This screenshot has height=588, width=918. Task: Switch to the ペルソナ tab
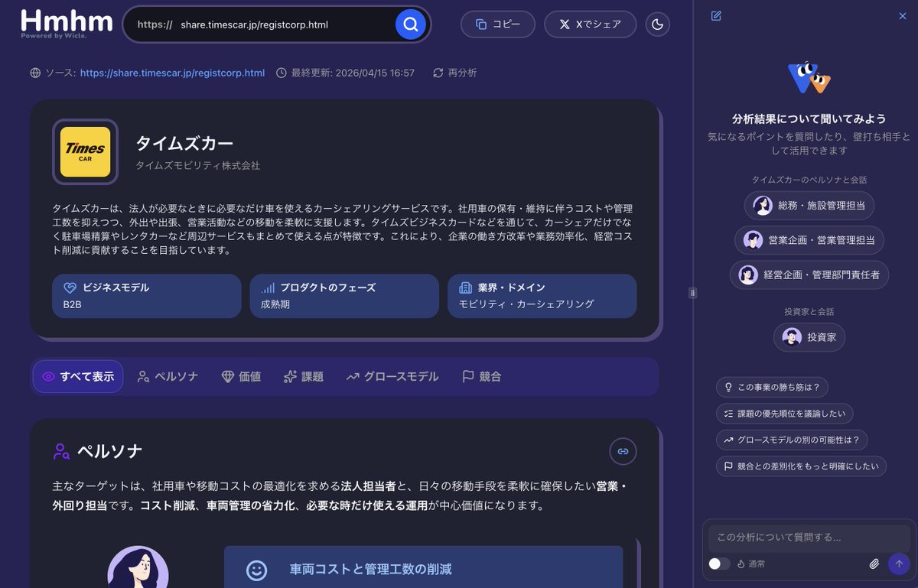pos(168,376)
